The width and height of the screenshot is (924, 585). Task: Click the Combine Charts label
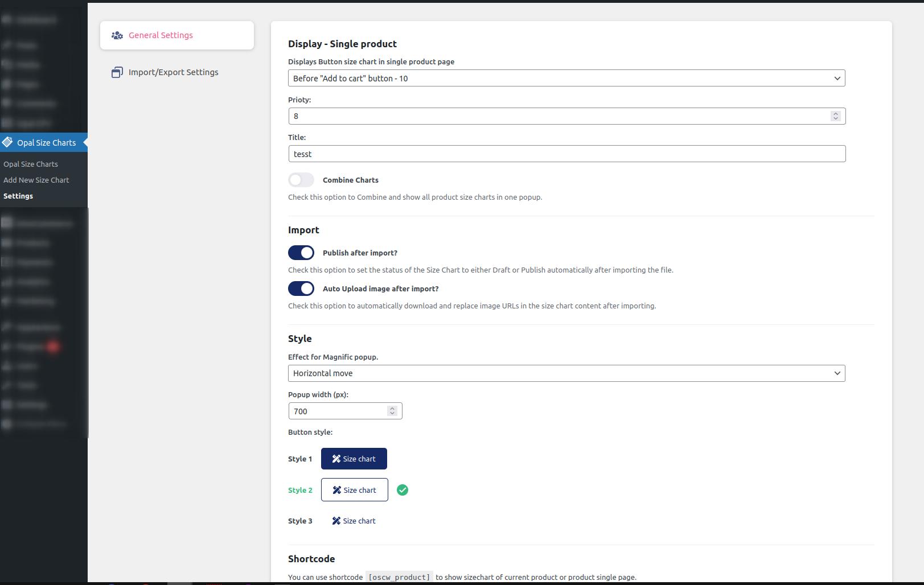pyautogui.click(x=351, y=180)
